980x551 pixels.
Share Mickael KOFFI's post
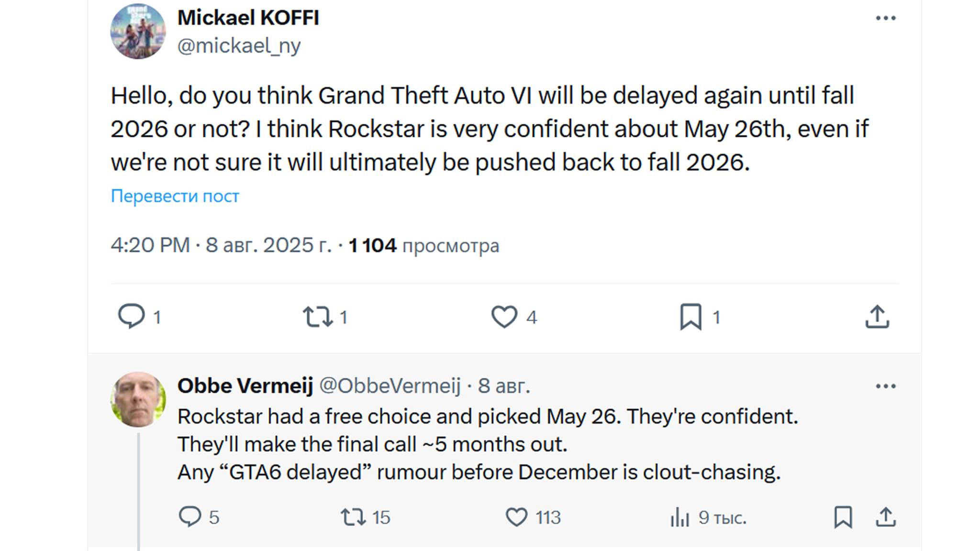[x=877, y=317]
